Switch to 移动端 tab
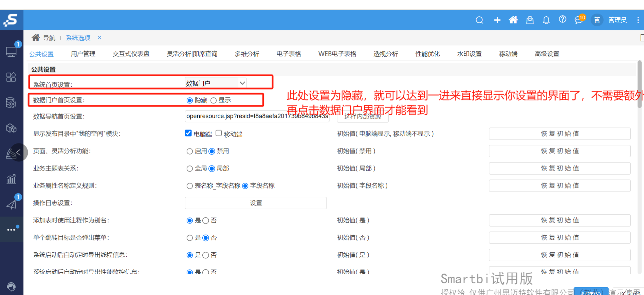Screen dimensions: 644x295 tap(508, 54)
